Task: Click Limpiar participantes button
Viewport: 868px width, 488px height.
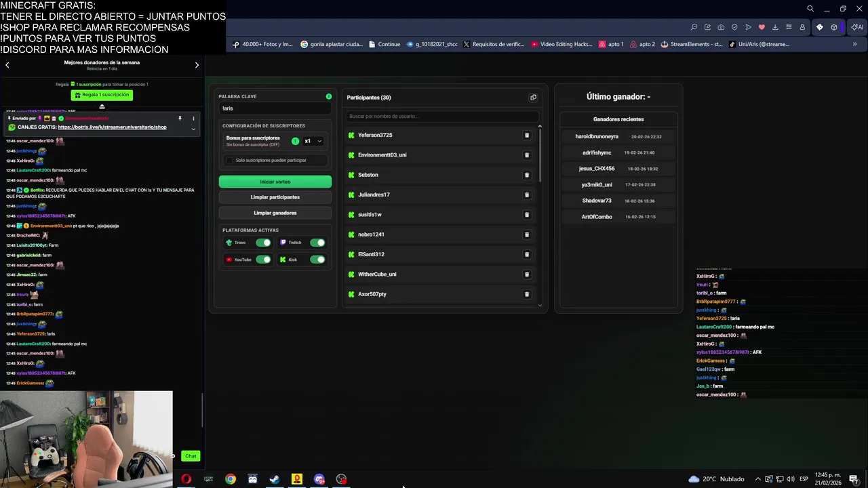Action: pyautogui.click(x=275, y=197)
